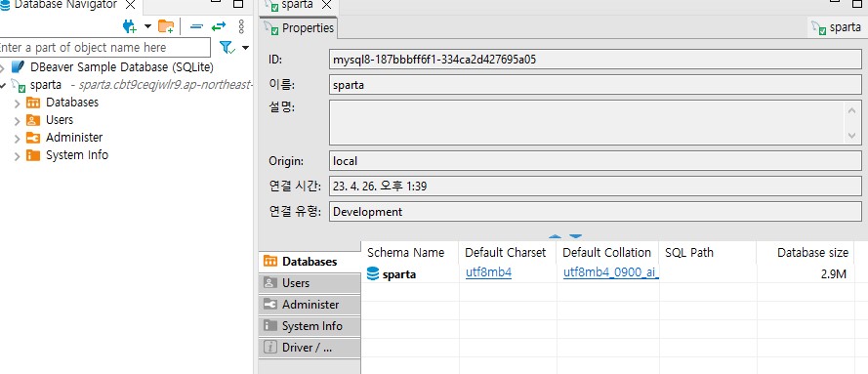This screenshot has width=868, height=374.
Task: Toggle Link with Editor arrows icon
Action: pyautogui.click(x=220, y=26)
